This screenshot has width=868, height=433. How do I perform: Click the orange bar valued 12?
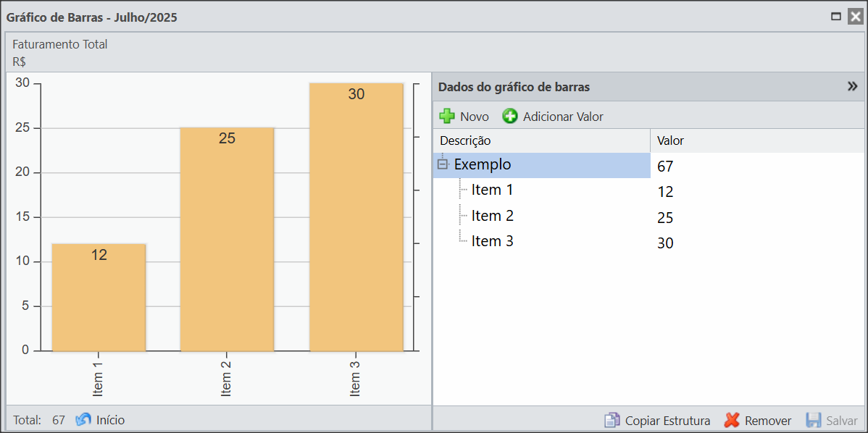pyautogui.click(x=99, y=297)
